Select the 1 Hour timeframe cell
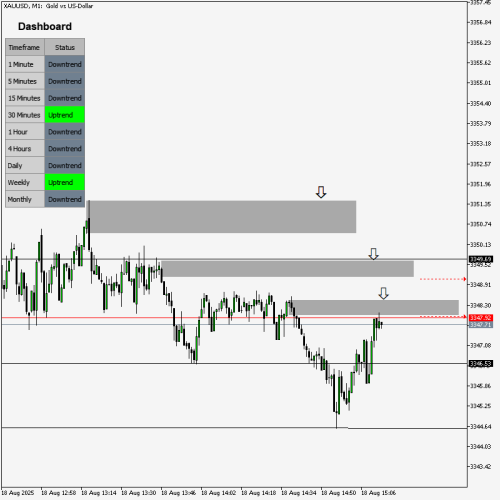The image size is (500, 500). click(x=25, y=132)
